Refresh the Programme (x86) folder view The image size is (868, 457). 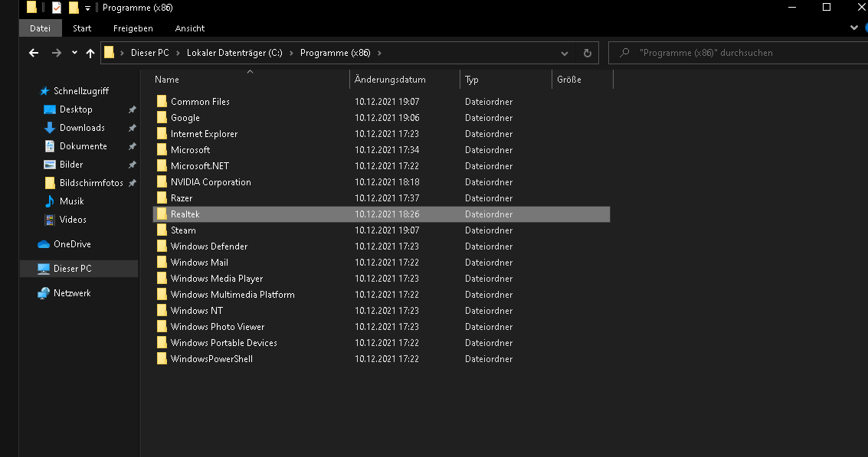(x=588, y=53)
